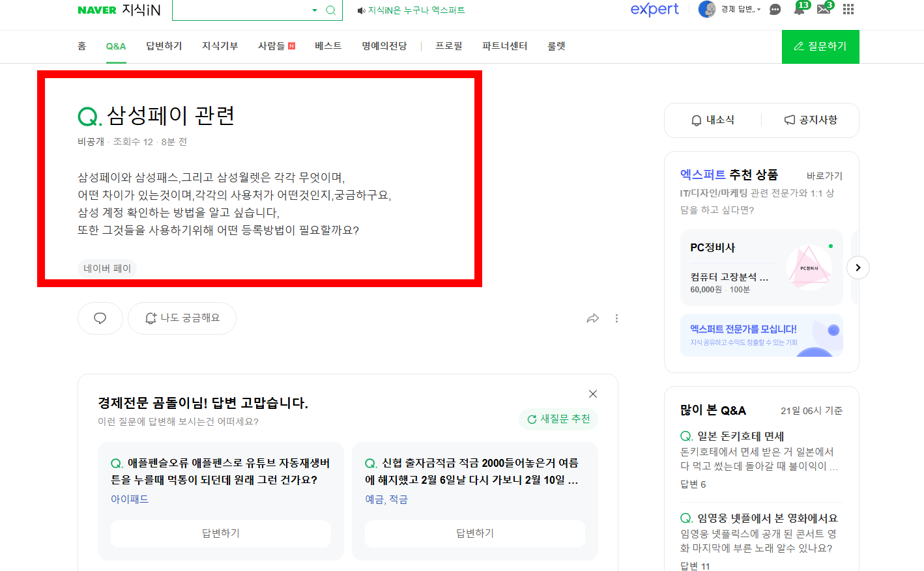The image size is (924, 571).
Task: Open the 답변하기 tab
Action: pyautogui.click(x=164, y=46)
